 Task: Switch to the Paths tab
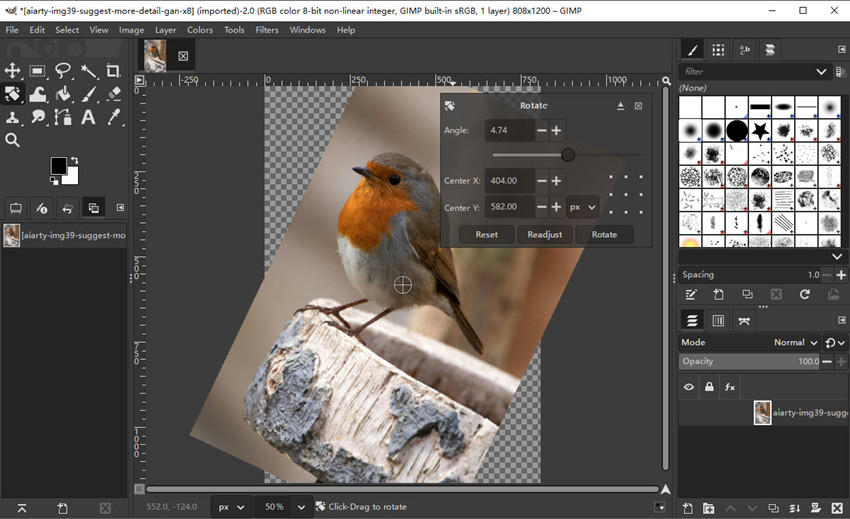coord(744,321)
